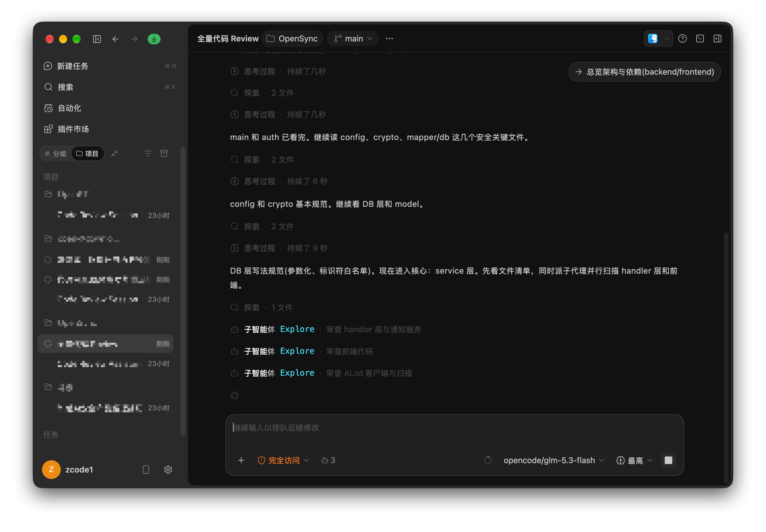Open the 完全访问 permission dropdown
The width and height of the screenshot is (766, 532).
coord(283,460)
